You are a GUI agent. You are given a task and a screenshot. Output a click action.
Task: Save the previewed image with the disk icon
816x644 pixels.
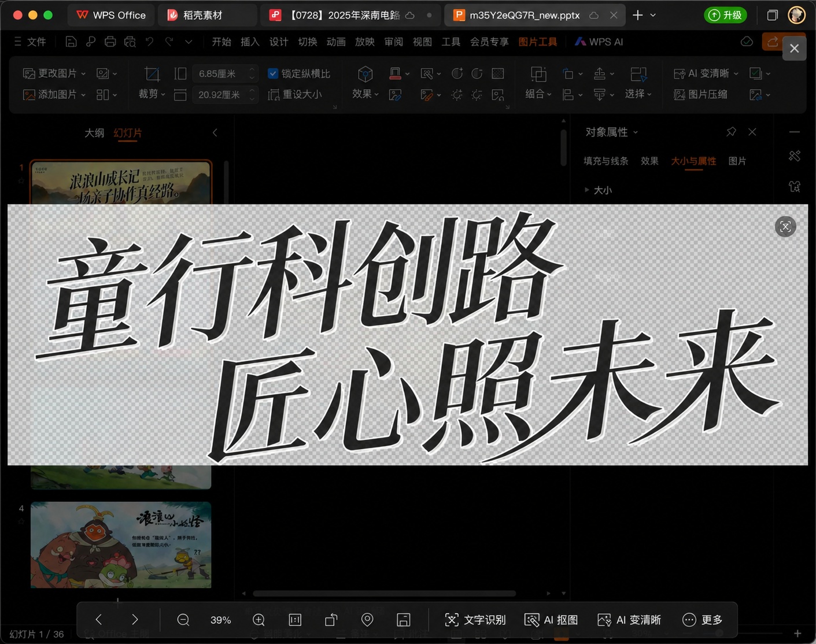pos(404,620)
